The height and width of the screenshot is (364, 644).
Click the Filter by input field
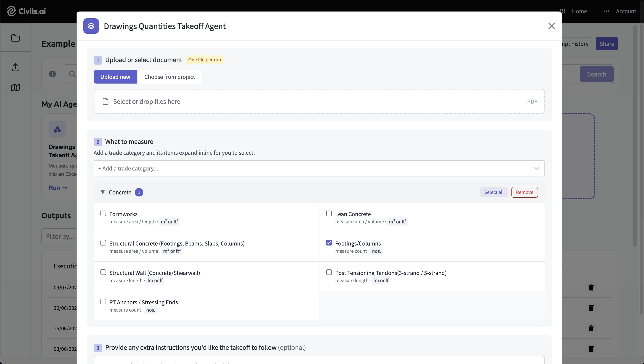(x=59, y=236)
